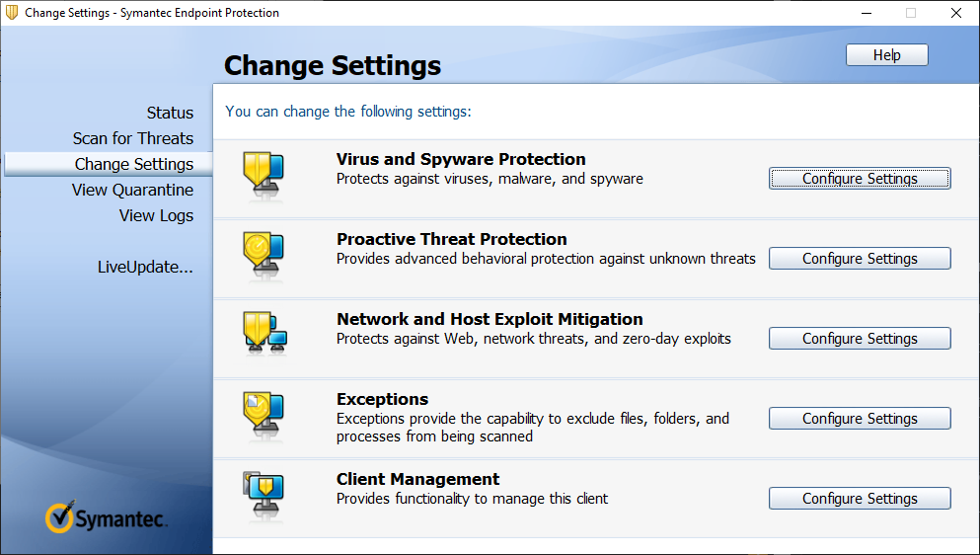The image size is (980, 555).
Task: Configure Network and Host Exploit Mitigation settings
Action: pyautogui.click(x=860, y=339)
